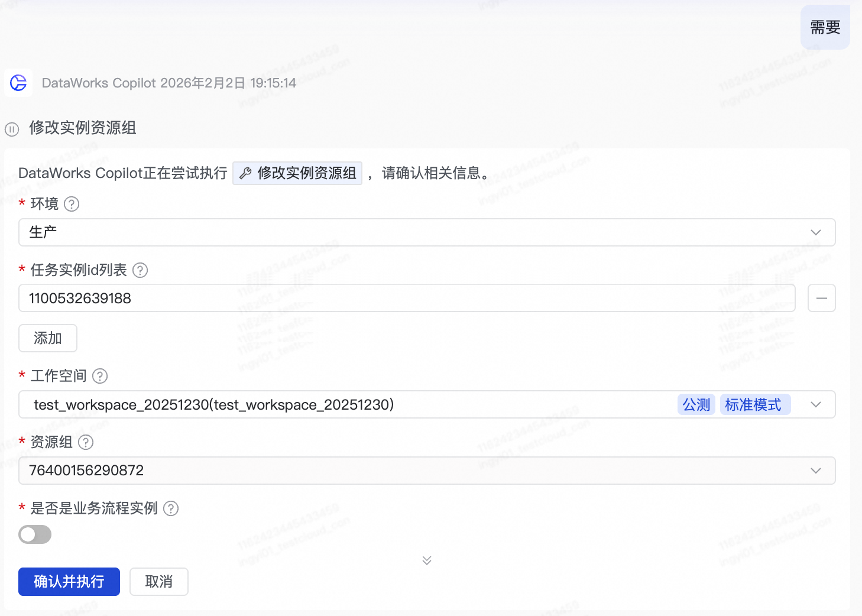This screenshot has width=862, height=616.
Task: Click the timestamp 2026年2月2日 19:15:14
Action: (x=228, y=83)
